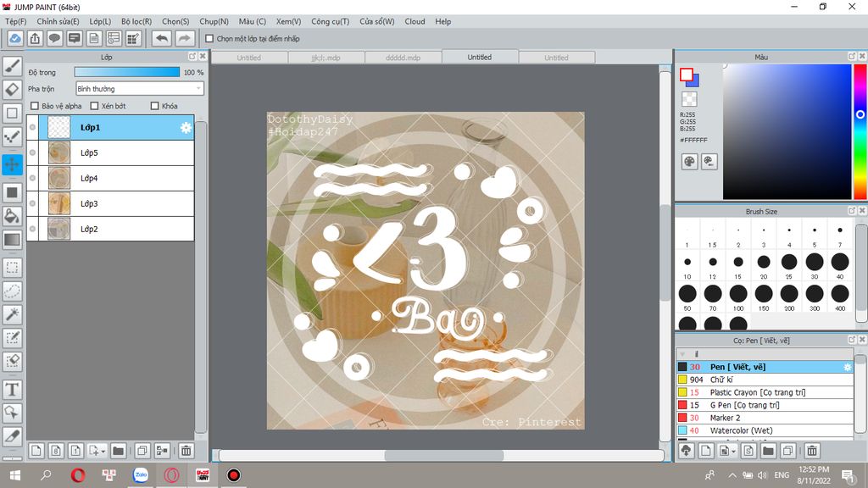
Task: Select layer Lớp3 thumbnail
Action: (x=59, y=203)
